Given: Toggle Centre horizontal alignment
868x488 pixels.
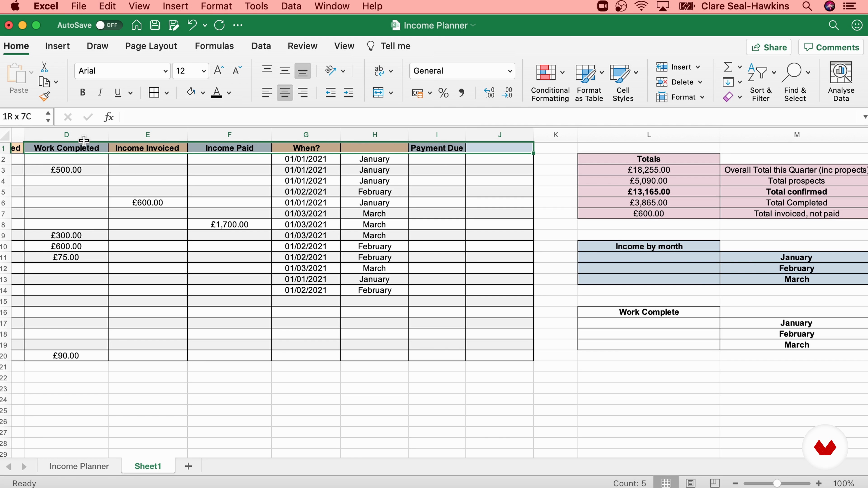Looking at the screenshot, I should pos(285,92).
